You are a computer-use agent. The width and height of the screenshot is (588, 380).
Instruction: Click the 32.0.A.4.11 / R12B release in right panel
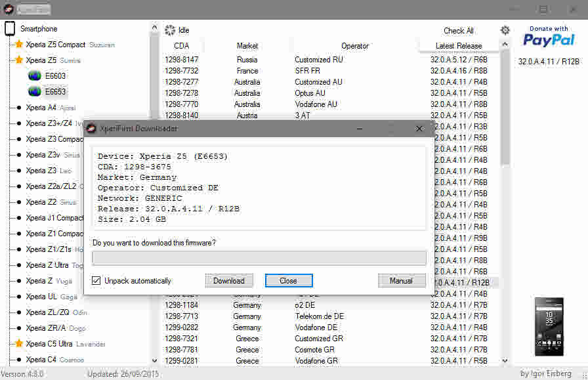549,62
